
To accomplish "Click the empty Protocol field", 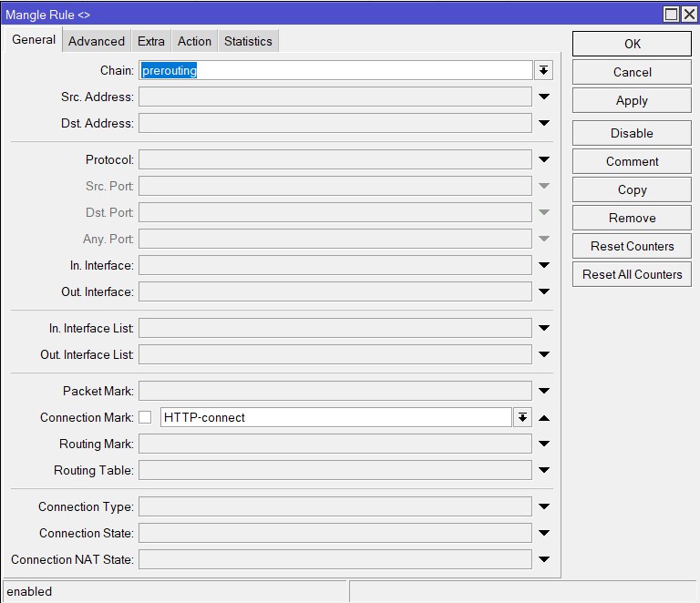I will 335,159.
